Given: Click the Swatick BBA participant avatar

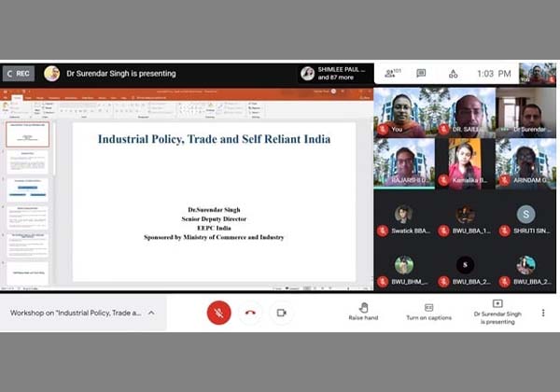Looking at the screenshot, I should point(403,215).
